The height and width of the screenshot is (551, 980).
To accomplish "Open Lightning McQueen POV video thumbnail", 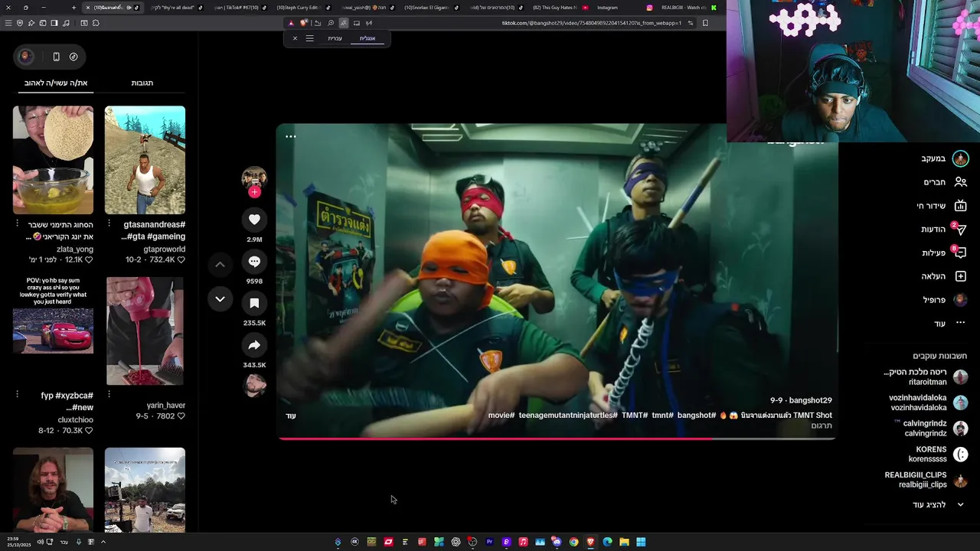I will pyautogui.click(x=53, y=331).
